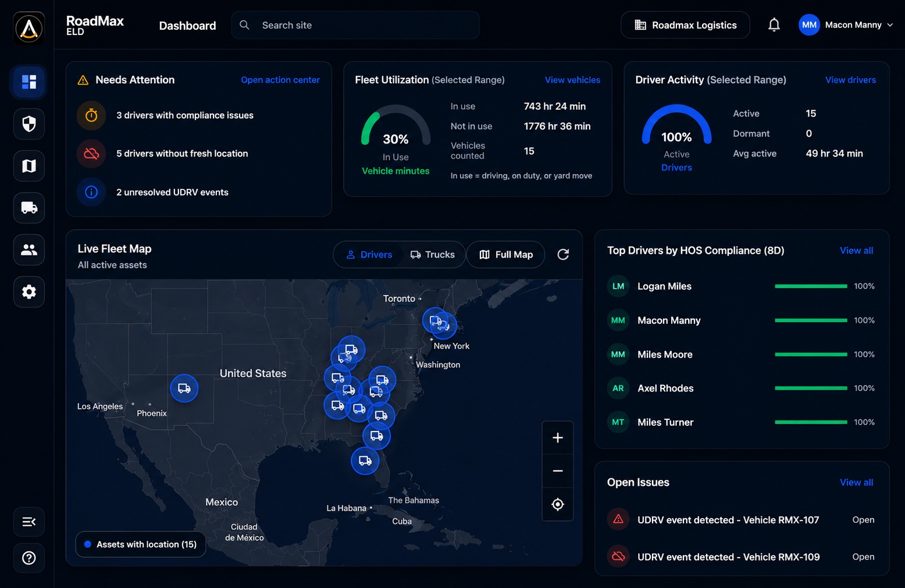Open the notifications bell
This screenshot has width=905, height=588.
[774, 25]
